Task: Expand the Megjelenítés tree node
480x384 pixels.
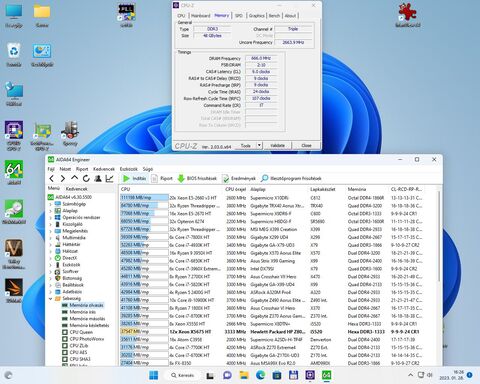Action: point(51,231)
